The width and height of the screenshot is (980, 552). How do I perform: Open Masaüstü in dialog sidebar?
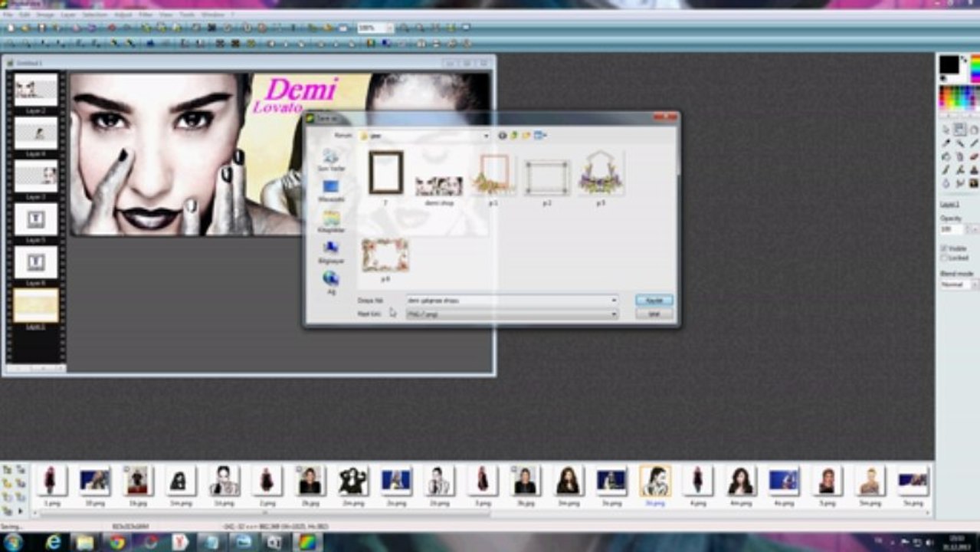tap(331, 191)
